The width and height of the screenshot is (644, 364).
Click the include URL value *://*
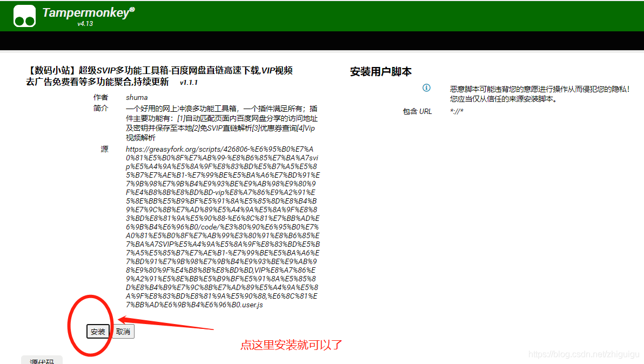click(x=457, y=111)
